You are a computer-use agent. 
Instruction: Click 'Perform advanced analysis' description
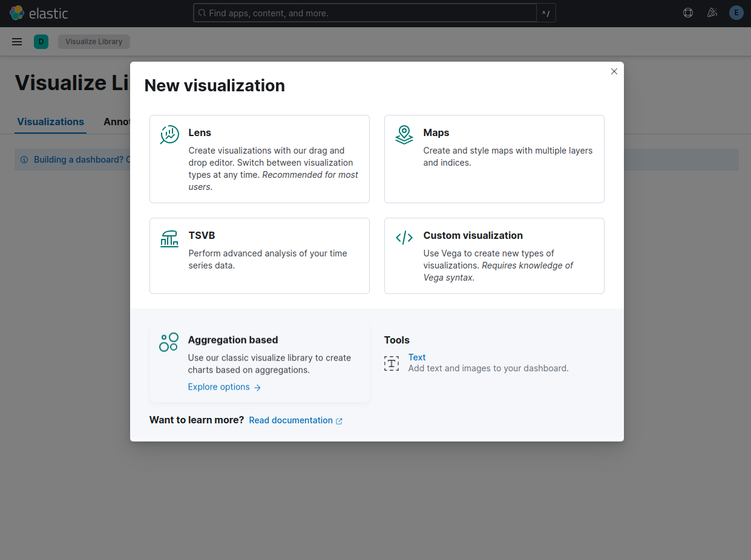point(268,259)
